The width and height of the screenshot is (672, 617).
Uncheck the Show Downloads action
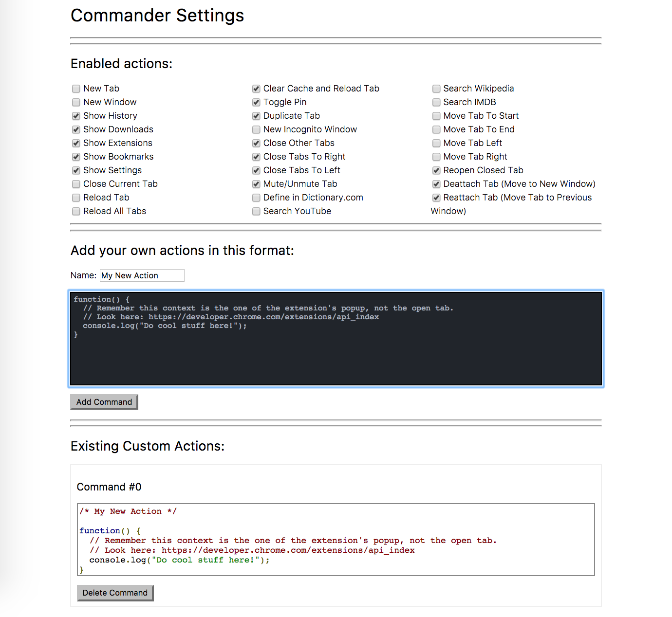76,129
